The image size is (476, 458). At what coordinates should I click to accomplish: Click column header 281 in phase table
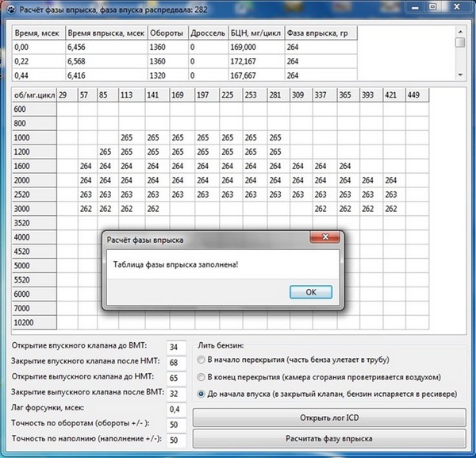click(x=278, y=95)
